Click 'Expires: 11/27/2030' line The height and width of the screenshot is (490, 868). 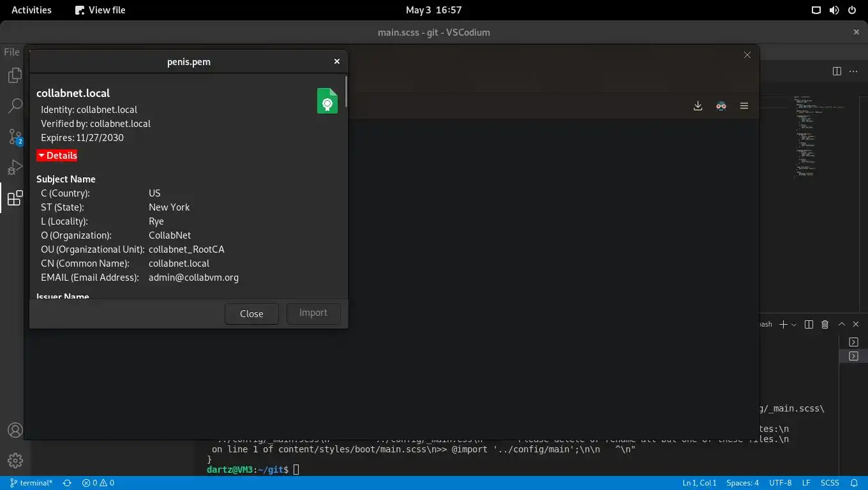82,138
